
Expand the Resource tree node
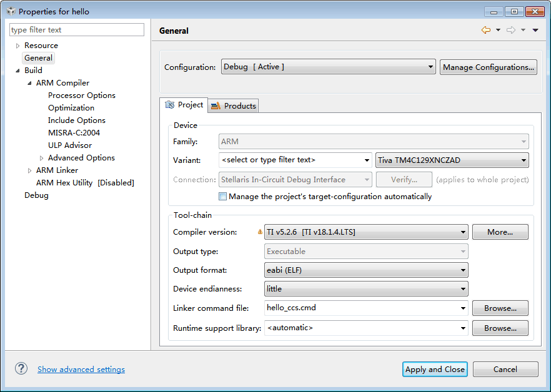click(17, 46)
